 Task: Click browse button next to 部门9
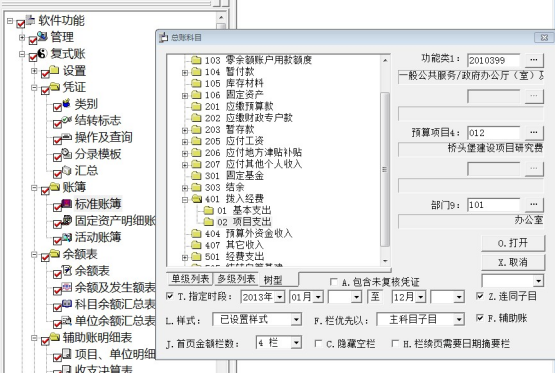coord(534,204)
